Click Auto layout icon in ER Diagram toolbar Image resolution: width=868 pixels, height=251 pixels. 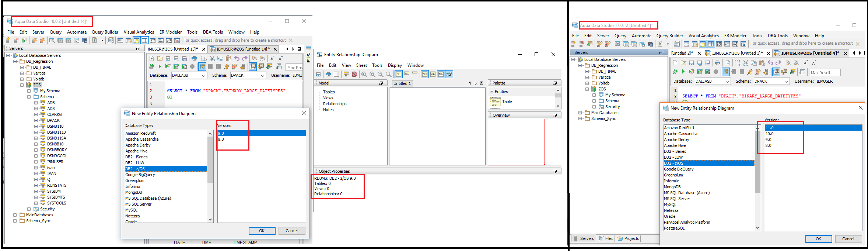click(346, 74)
